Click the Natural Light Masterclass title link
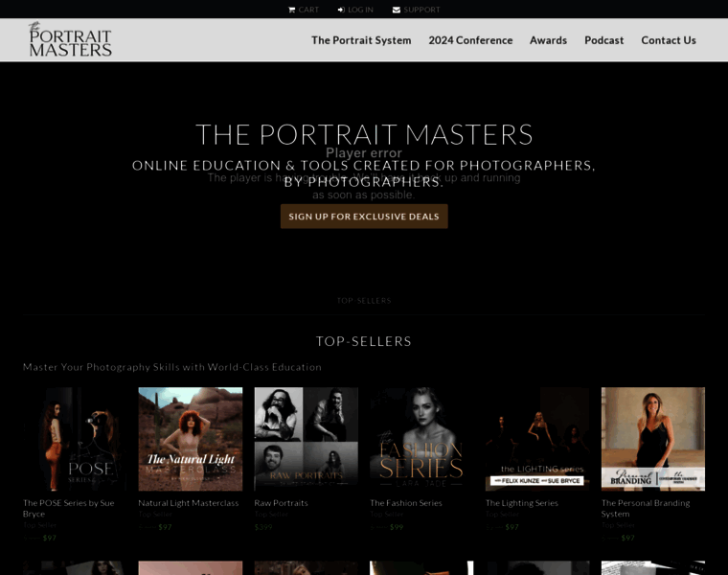Image resolution: width=728 pixels, height=575 pixels. coord(189,503)
